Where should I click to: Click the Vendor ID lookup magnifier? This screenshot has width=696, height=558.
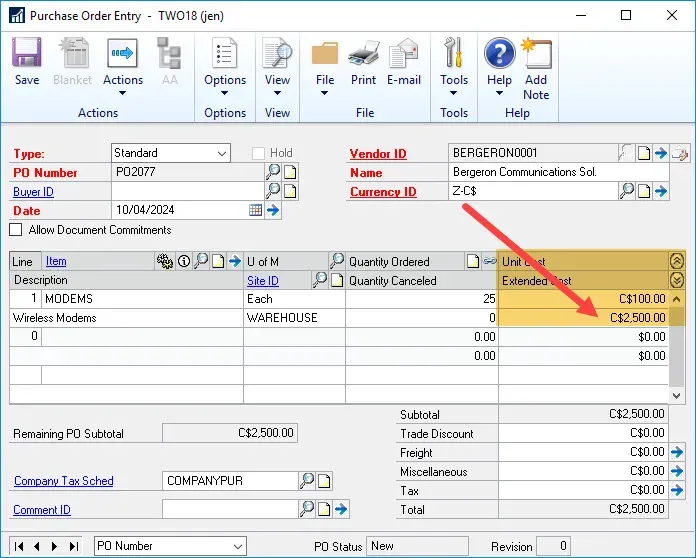pyautogui.click(x=625, y=153)
